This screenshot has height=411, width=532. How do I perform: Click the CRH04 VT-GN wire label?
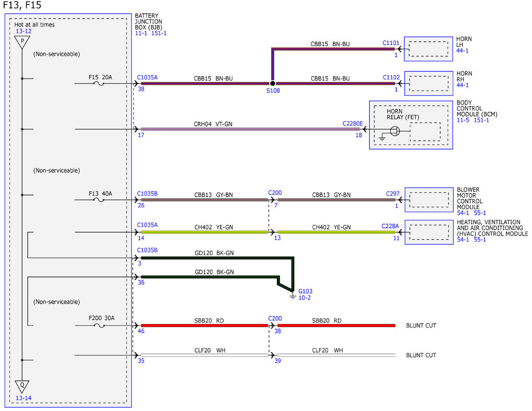(213, 124)
